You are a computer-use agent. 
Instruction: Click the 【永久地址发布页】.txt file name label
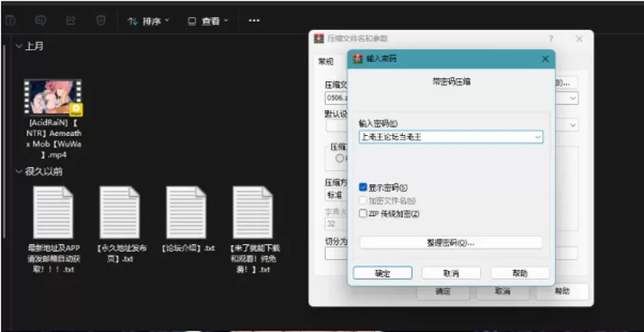(121, 254)
